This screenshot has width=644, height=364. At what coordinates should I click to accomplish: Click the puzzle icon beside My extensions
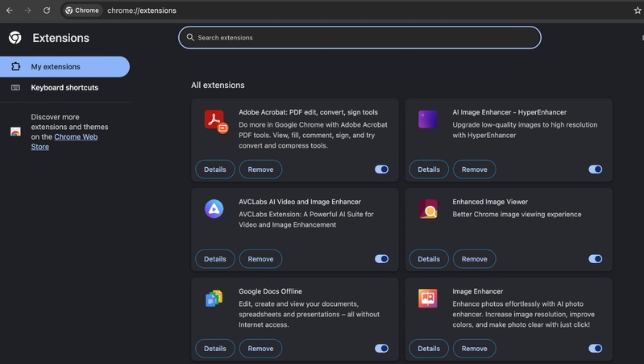pyautogui.click(x=15, y=66)
